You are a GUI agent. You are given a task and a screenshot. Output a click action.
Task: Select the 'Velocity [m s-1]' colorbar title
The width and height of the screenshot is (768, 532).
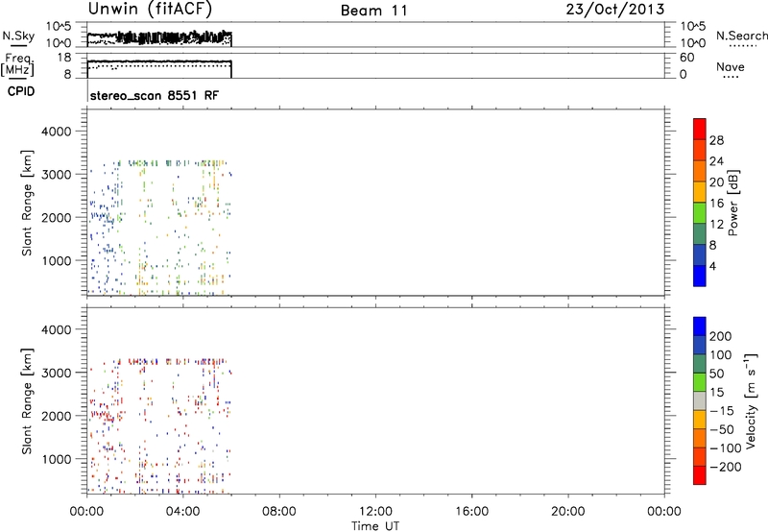[x=752, y=400]
